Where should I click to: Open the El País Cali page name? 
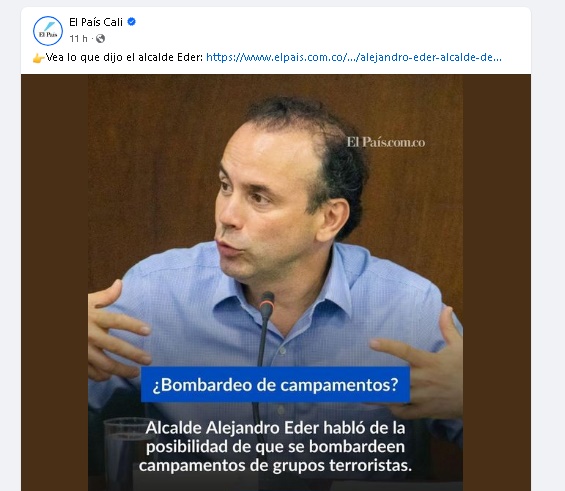(x=96, y=22)
